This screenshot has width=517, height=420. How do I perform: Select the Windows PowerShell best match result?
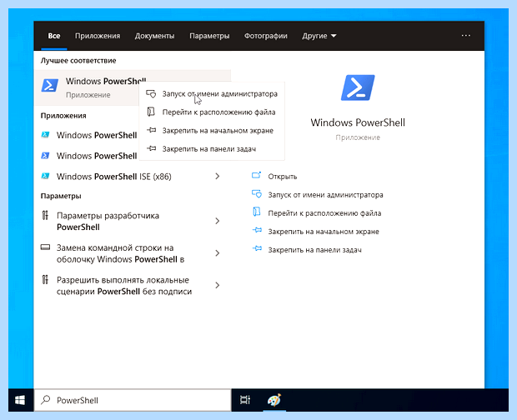tap(133, 87)
